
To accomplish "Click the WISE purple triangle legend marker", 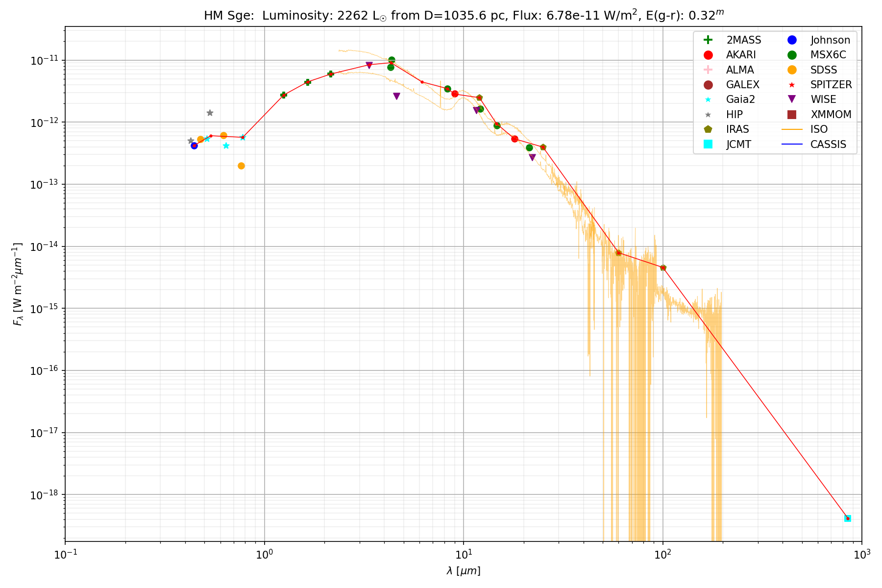I will 791,99.
